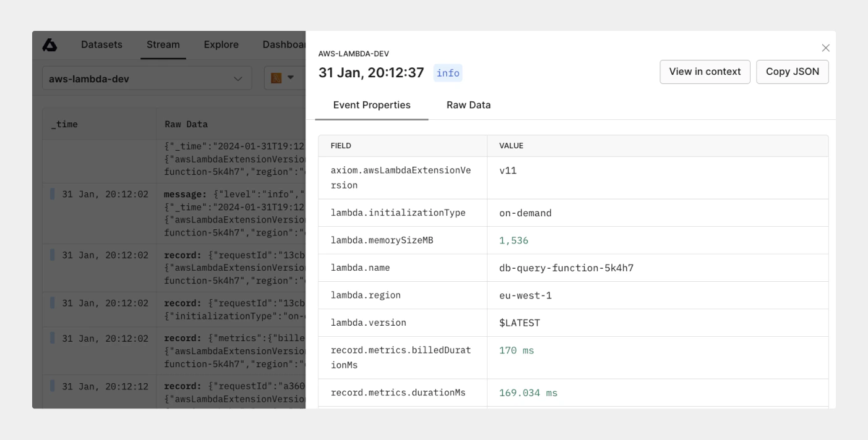This screenshot has height=440, width=868.
Task: Switch to the Datasets tab
Action: coord(101,44)
